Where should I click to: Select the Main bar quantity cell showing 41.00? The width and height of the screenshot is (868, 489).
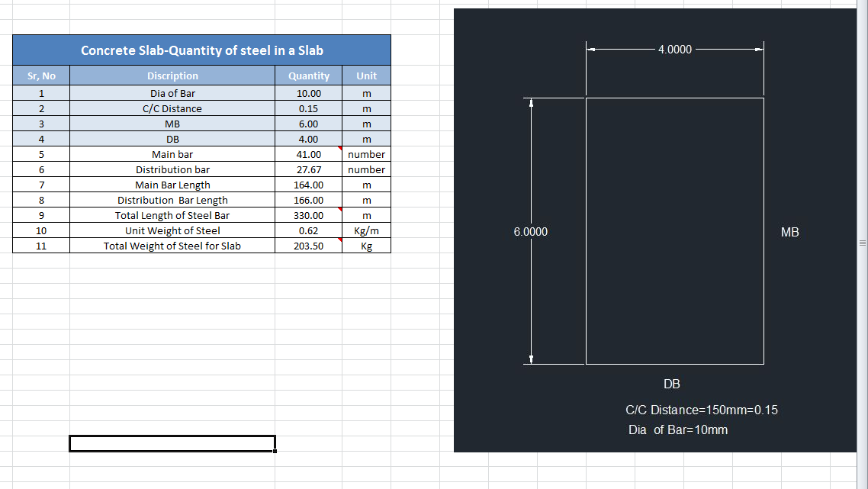tap(308, 154)
